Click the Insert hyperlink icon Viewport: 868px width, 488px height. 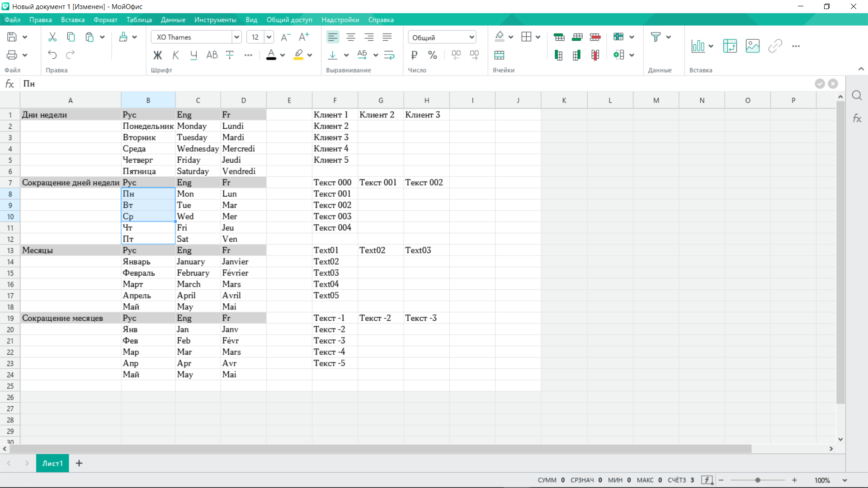775,46
